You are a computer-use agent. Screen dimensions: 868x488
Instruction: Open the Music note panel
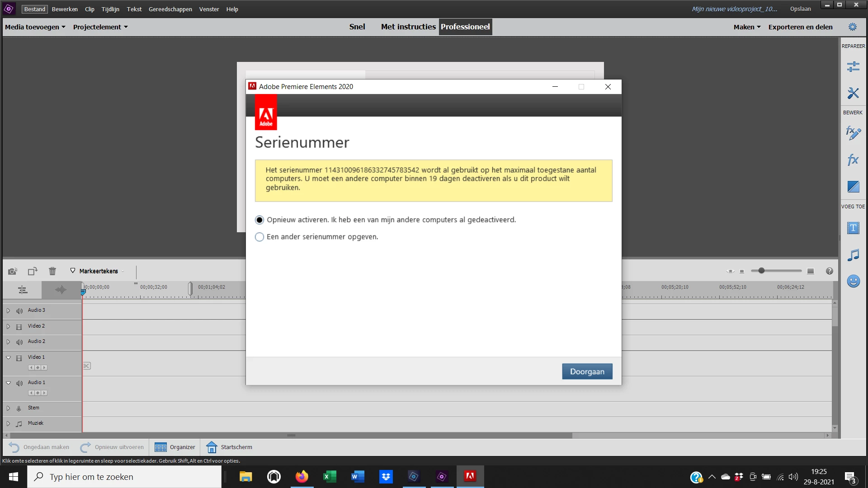click(853, 255)
